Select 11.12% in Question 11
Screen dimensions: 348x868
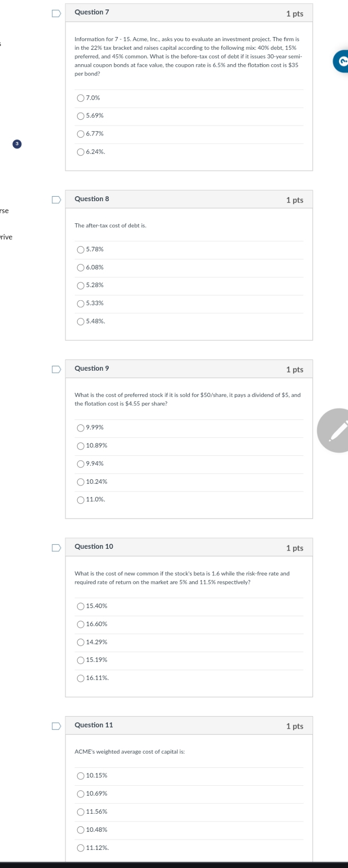click(80, 847)
